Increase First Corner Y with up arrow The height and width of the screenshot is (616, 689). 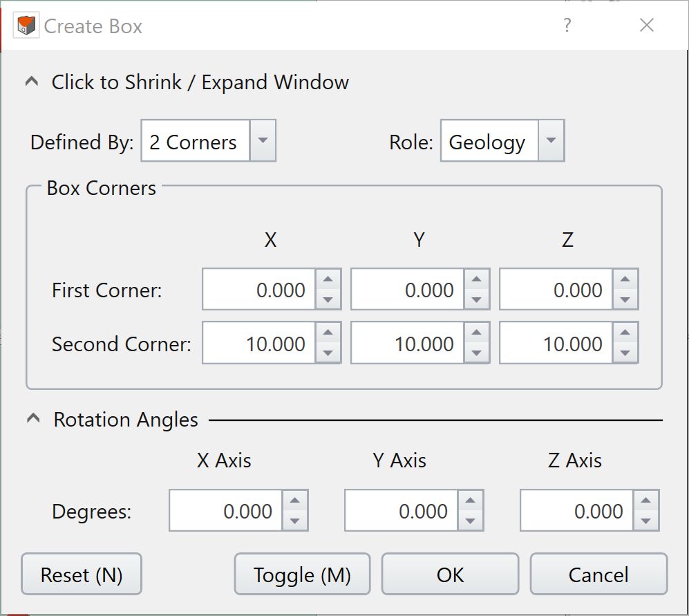476,279
